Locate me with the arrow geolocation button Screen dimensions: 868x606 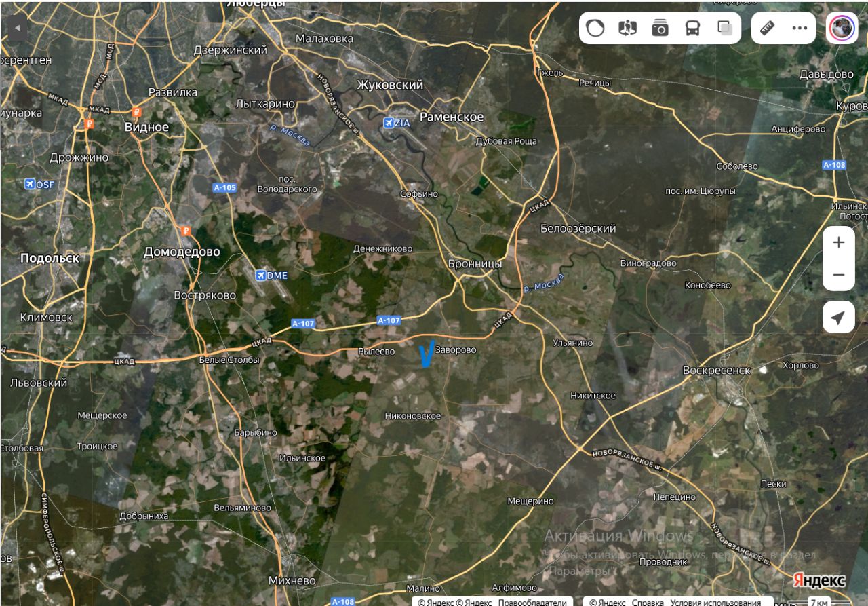[839, 318]
